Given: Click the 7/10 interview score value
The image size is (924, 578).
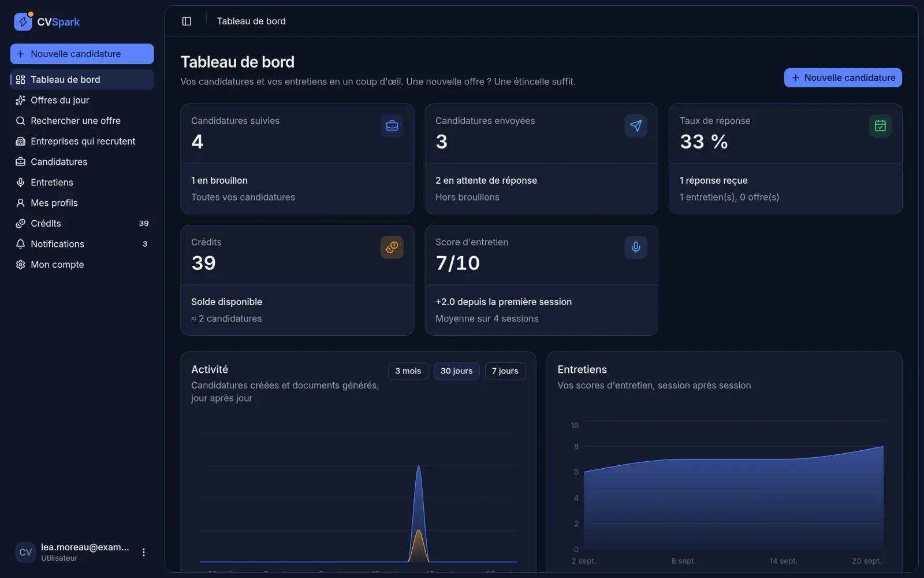Looking at the screenshot, I should [458, 263].
